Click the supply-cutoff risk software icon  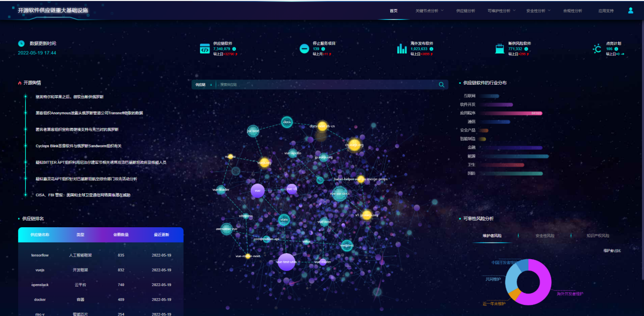[x=500, y=49]
